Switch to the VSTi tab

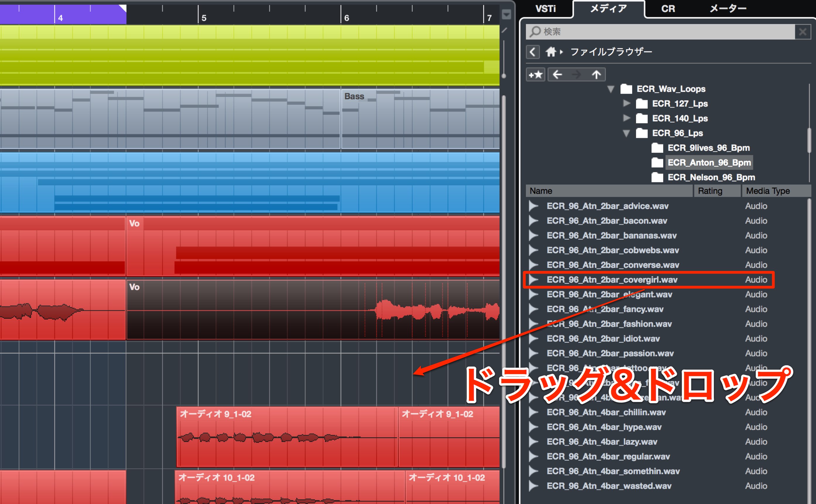click(x=545, y=9)
